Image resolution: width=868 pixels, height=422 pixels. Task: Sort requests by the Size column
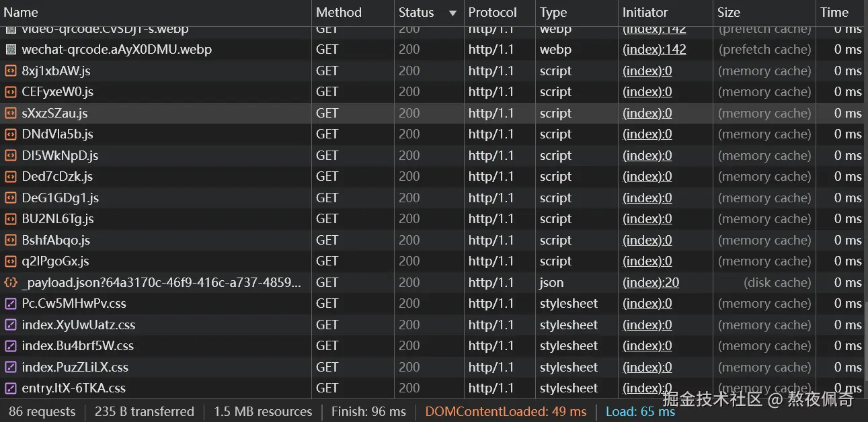pyautogui.click(x=728, y=13)
